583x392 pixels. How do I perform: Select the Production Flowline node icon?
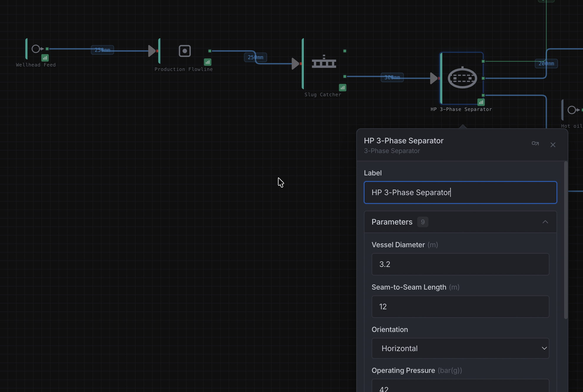point(185,51)
